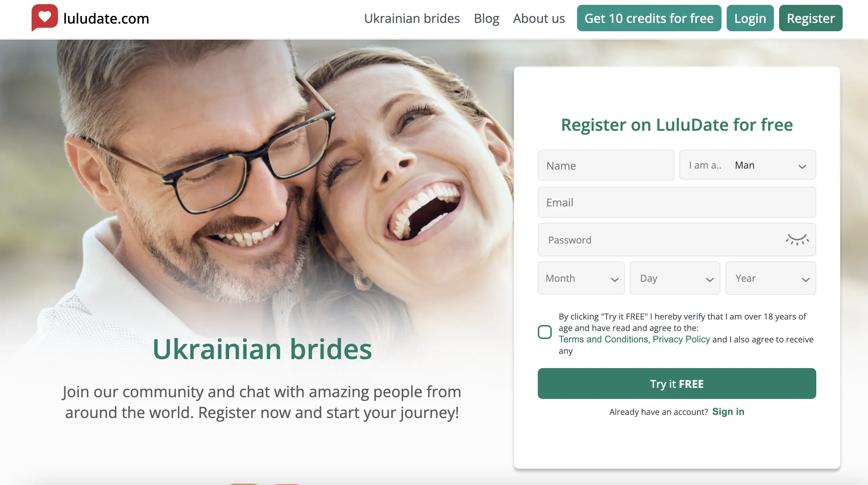Screen dimensions: 868x485
Task: Click the Register button in header
Action: [x=810, y=18]
